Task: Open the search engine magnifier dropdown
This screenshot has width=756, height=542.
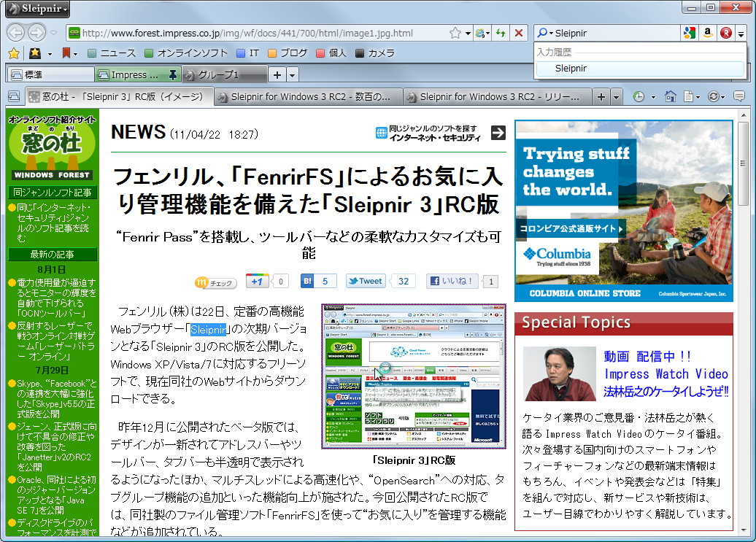Action: coord(545,33)
